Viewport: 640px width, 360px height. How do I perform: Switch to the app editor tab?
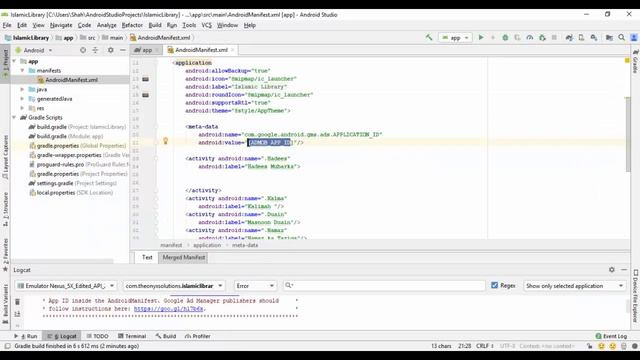[x=146, y=50]
